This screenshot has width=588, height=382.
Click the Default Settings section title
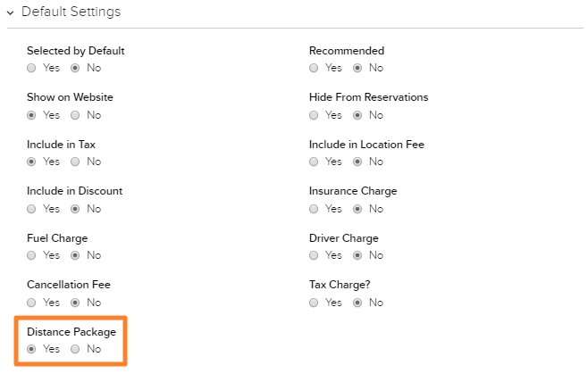[x=71, y=12]
